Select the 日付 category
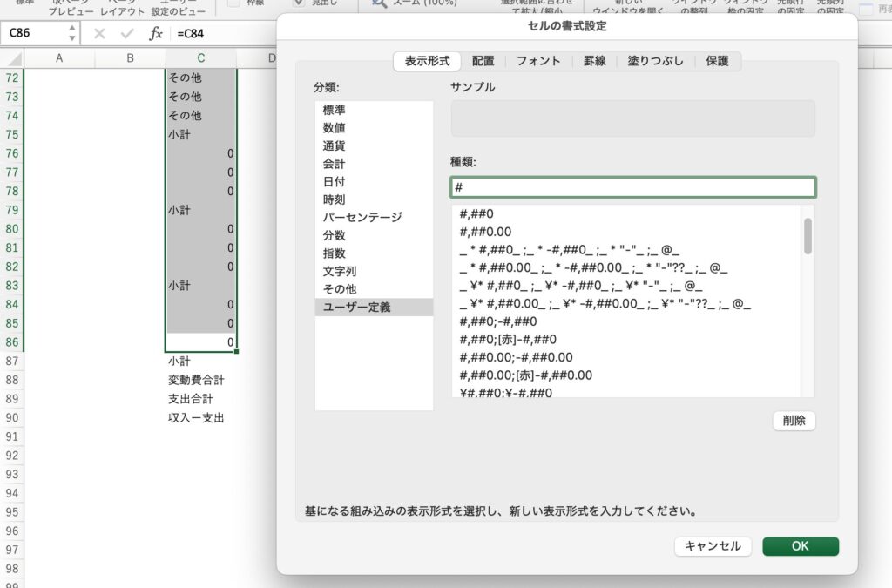 click(x=334, y=181)
